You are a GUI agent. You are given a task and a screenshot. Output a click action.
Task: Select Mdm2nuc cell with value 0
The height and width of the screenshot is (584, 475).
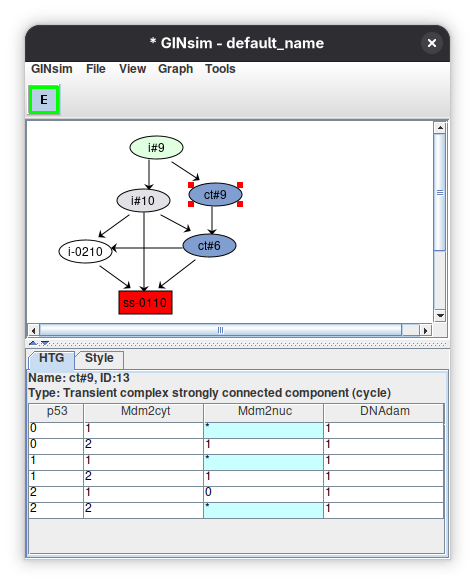tap(263, 494)
